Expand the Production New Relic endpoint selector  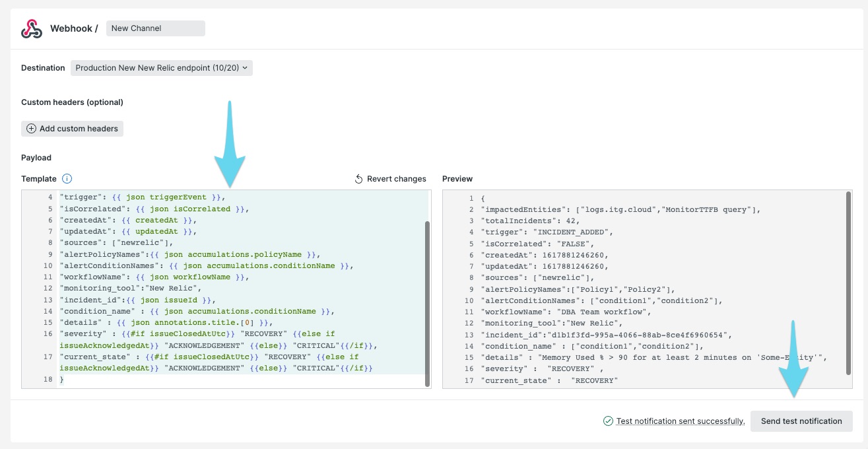pyautogui.click(x=160, y=67)
